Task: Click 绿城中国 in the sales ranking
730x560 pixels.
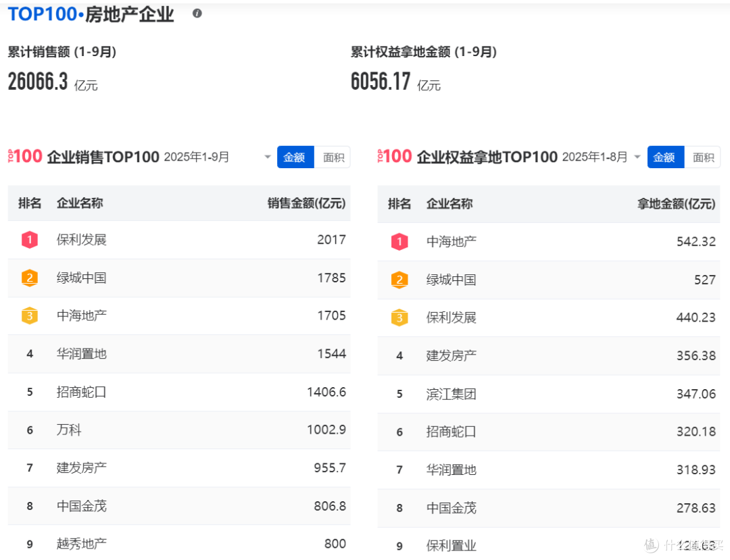Action: pyautogui.click(x=82, y=278)
